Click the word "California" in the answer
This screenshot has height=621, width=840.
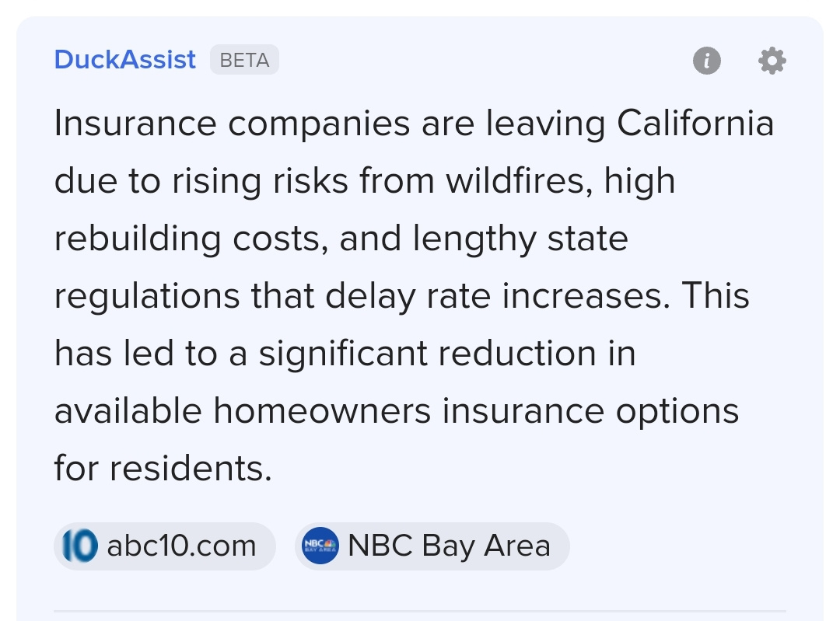coord(695,124)
